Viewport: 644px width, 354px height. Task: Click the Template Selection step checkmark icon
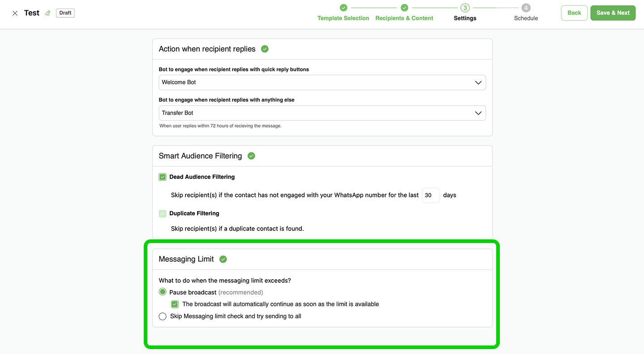(343, 8)
